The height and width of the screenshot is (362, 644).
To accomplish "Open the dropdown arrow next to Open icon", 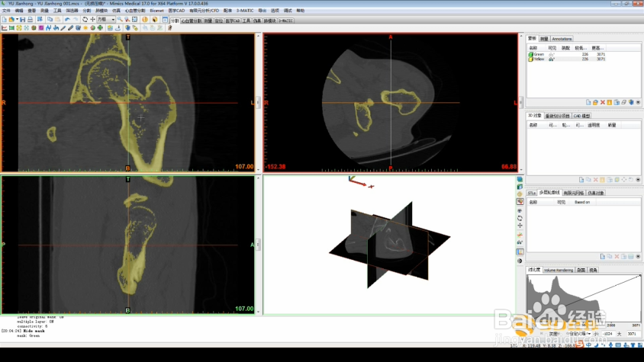I will coord(17,19).
